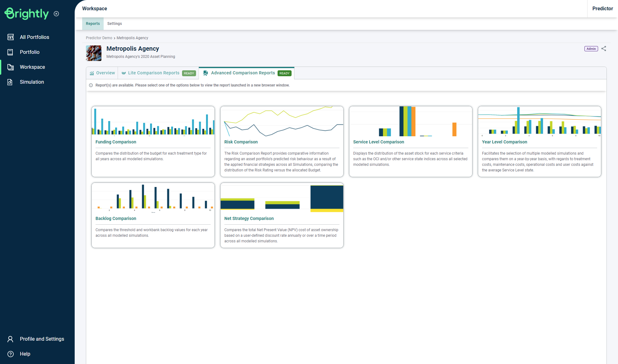Click the Profile and Settings user icon
This screenshot has height=364, width=618.
pyautogui.click(x=10, y=339)
